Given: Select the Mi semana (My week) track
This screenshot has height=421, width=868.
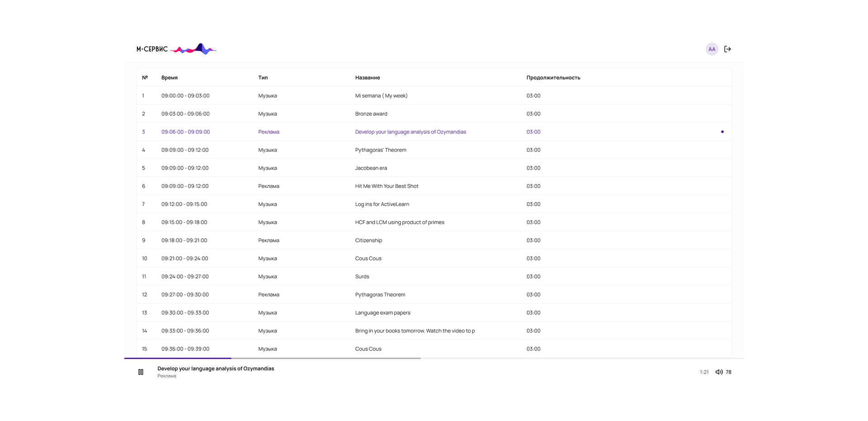Looking at the screenshot, I should click(381, 96).
